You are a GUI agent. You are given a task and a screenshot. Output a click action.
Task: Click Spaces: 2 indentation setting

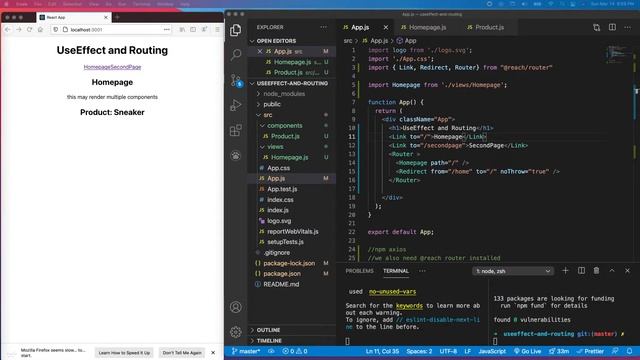click(x=419, y=351)
